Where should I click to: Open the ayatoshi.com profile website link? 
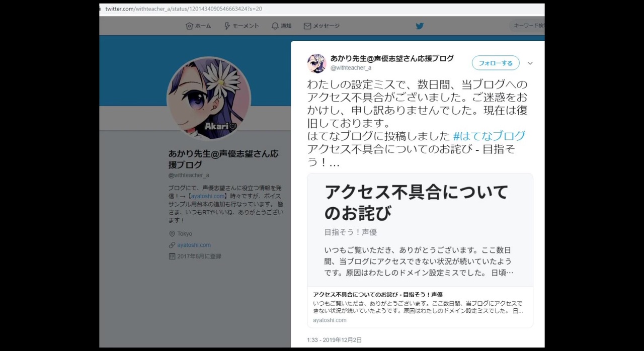(194, 245)
